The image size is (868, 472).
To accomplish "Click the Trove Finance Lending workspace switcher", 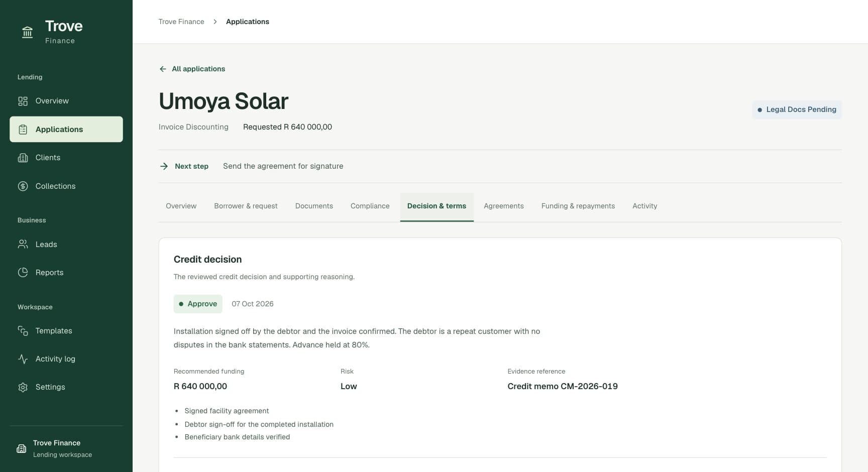I will click(66, 449).
